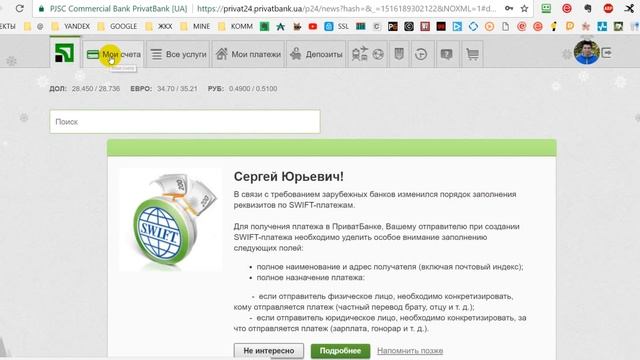Click into the Поиск search field
This screenshot has width=640, height=360.
tap(185, 122)
